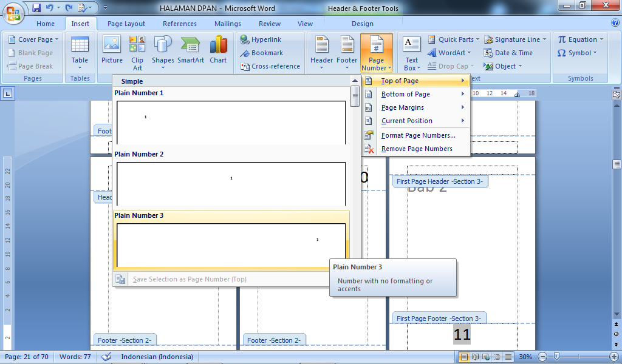Redo the last action
The height and width of the screenshot is (364, 622).
[69, 7]
